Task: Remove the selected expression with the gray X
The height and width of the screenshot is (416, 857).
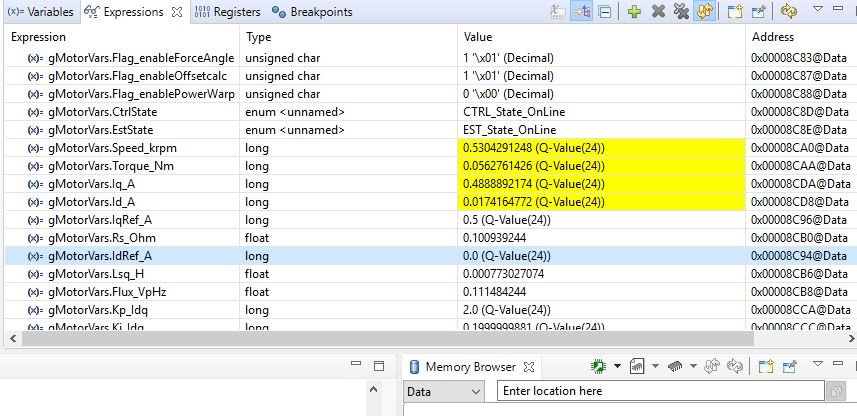Action: point(658,11)
